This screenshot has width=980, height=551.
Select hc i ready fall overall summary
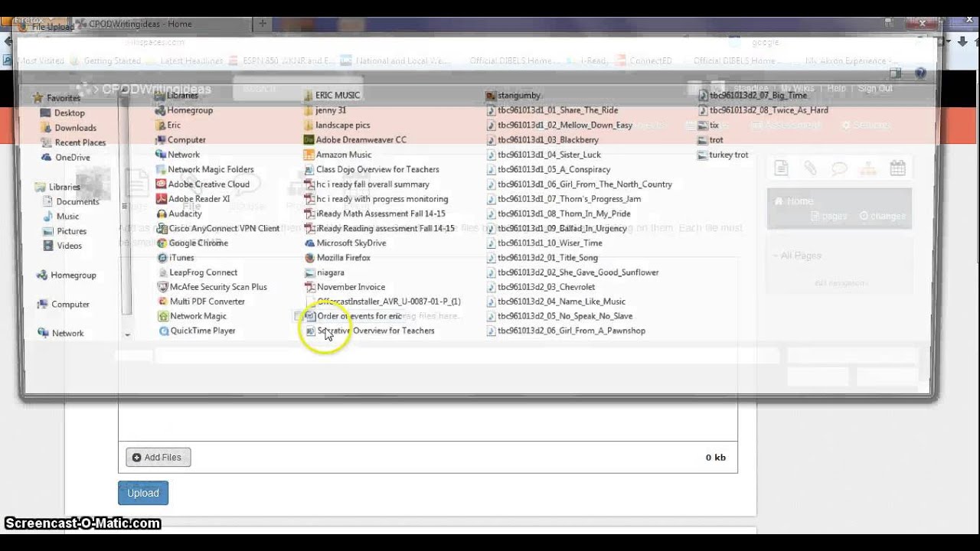[367, 184]
